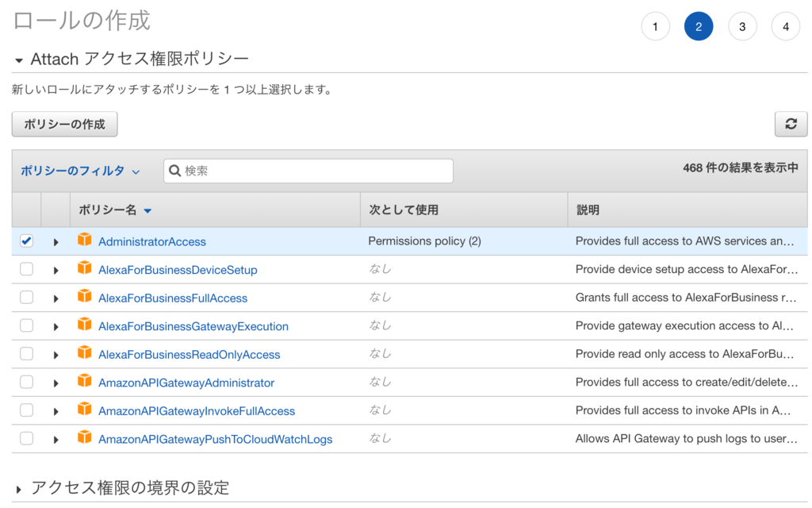Open the AlexaForBusinessDeviceSetup policy link

[178, 270]
